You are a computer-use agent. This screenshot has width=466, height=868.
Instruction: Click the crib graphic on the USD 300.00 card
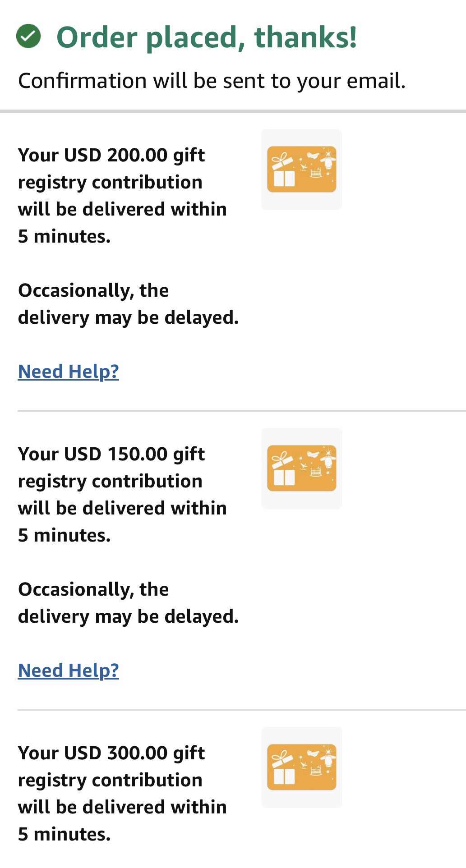click(316, 770)
